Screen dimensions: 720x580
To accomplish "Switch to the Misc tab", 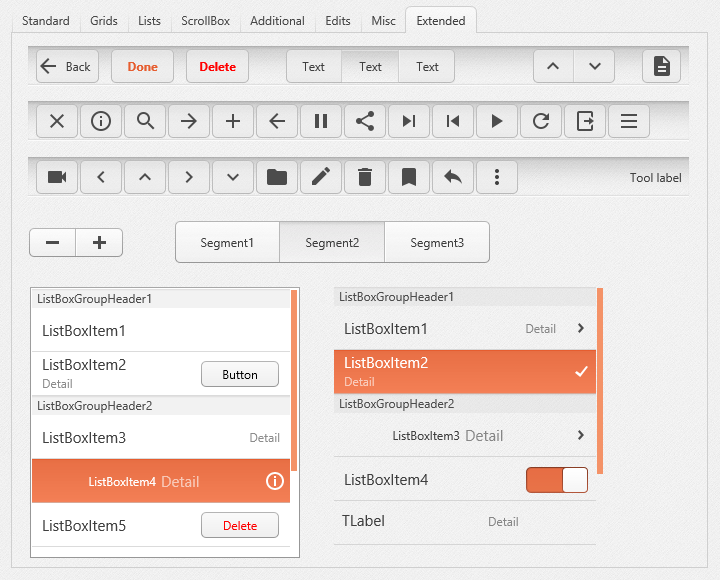I will point(383,21).
